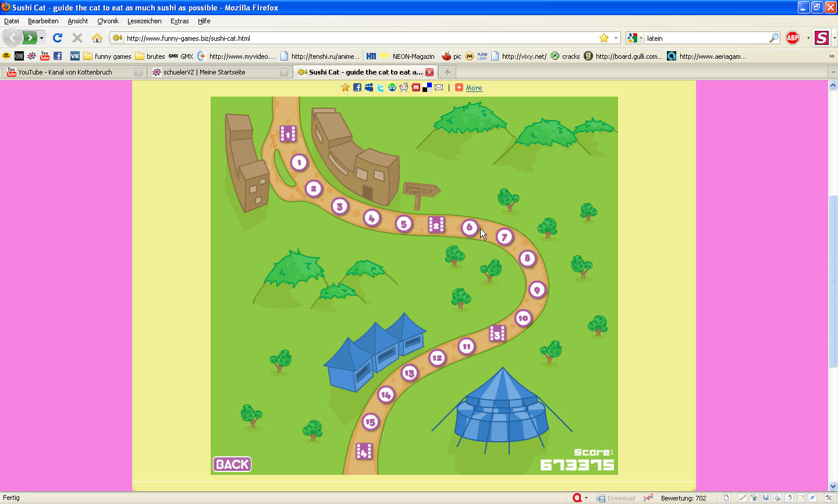Open the More sharing options link
The width and height of the screenshot is (838, 504).
[474, 88]
